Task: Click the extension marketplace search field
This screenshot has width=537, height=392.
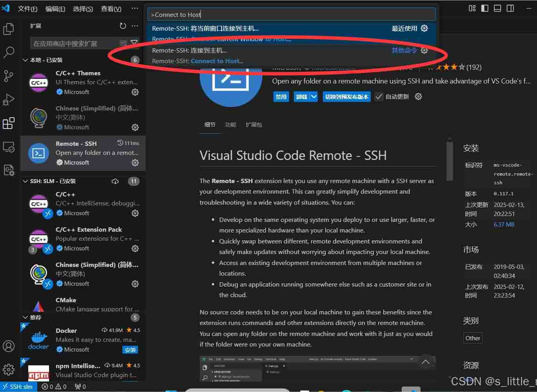Action: [x=75, y=44]
